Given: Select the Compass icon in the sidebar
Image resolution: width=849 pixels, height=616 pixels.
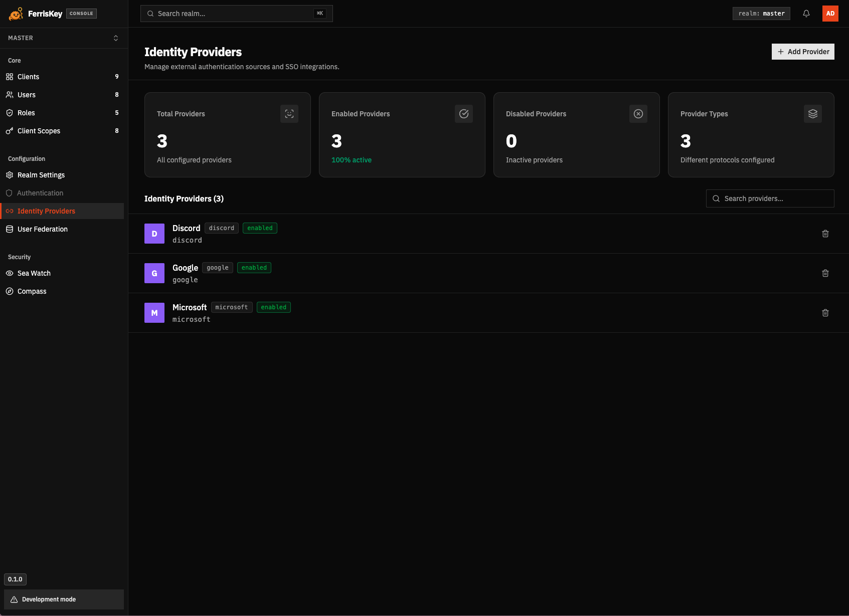Looking at the screenshot, I should click(10, 291).
